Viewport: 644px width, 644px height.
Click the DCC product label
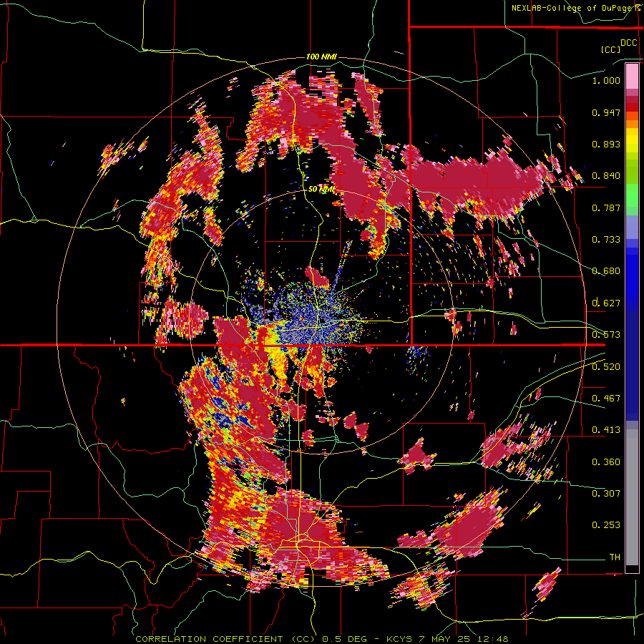click(629, 43)
